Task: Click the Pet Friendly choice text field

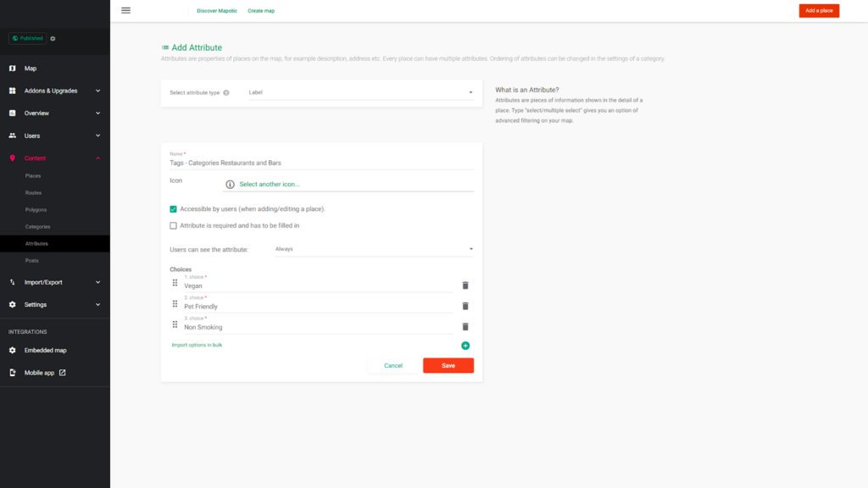Action: pyautogui.click(x=319, y=307)
